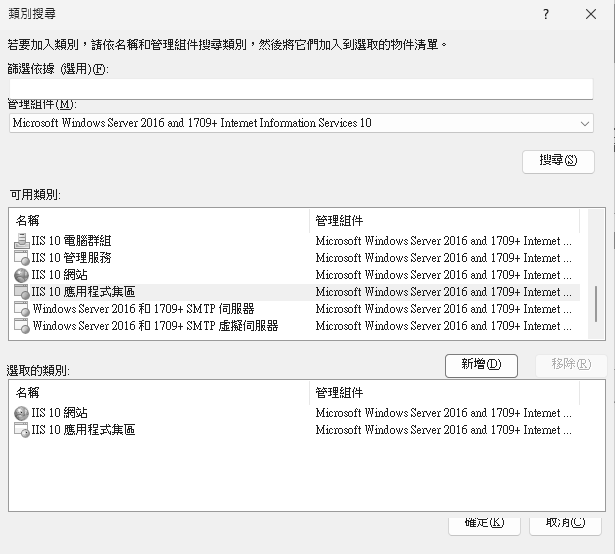Click the 移除(R) button
The height and width of the screenshot is (554, 615).
click(571, 366)
